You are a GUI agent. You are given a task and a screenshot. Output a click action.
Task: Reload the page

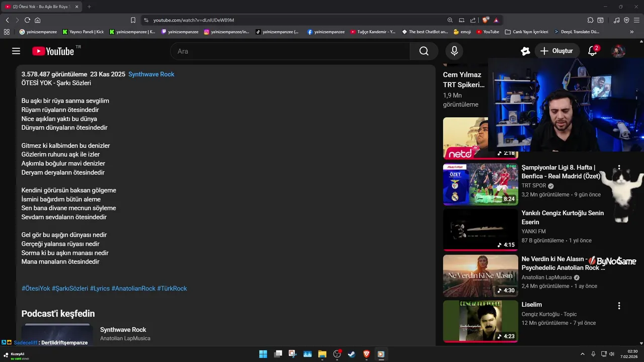[x=27, y=20]
